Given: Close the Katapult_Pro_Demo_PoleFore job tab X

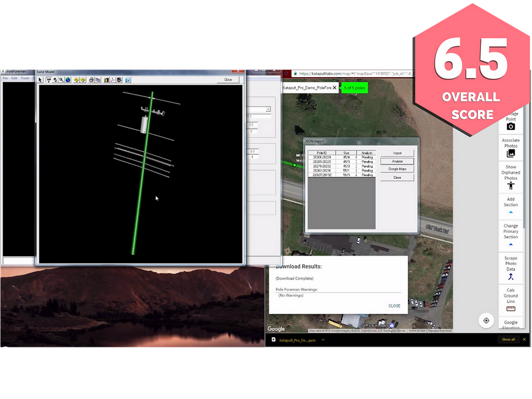Looking at the screenshot, I should tap(334, 87).
